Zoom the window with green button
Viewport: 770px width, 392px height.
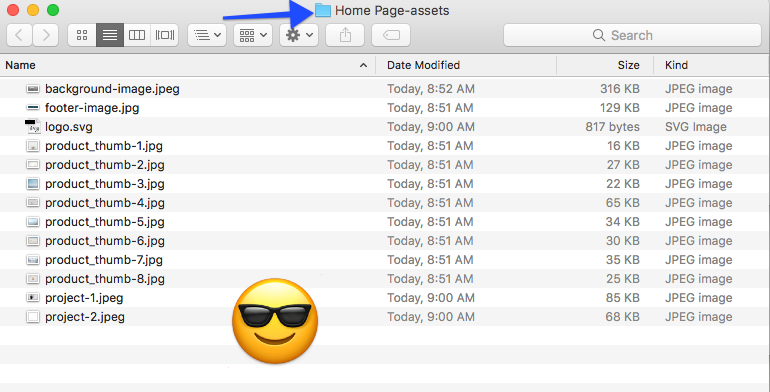click(x=53, y=10)
